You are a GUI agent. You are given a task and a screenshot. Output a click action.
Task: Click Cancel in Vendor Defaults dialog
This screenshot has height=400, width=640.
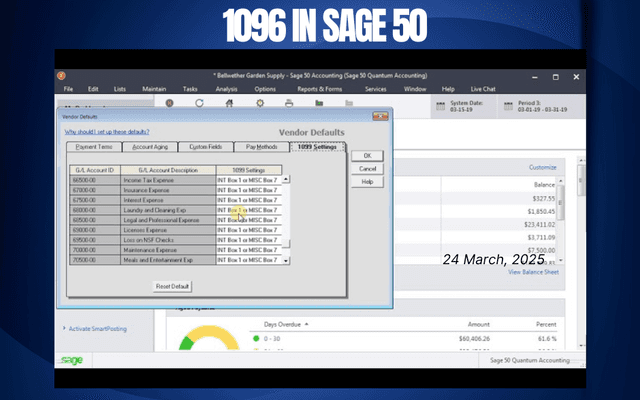pyautogui.click(x=367, y=169)
